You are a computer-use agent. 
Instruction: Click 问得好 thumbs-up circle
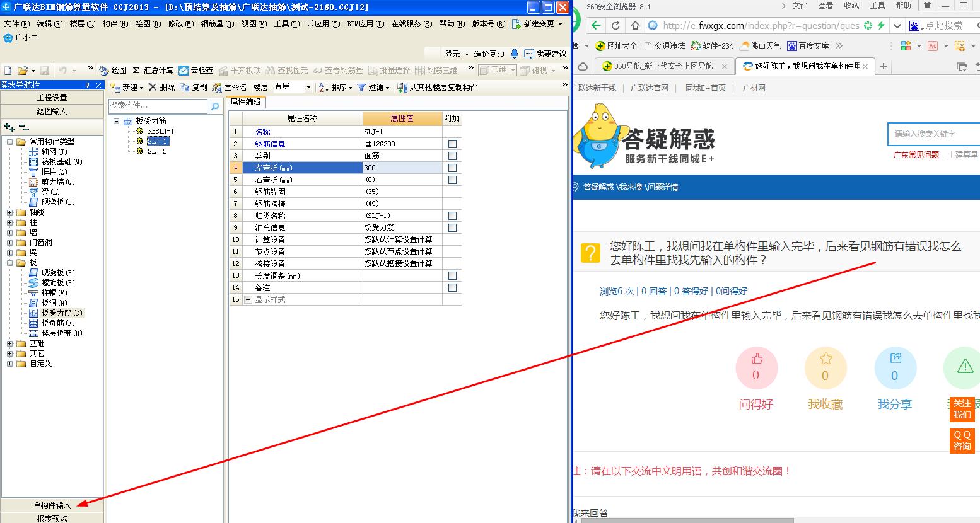[x=756, y=368]
